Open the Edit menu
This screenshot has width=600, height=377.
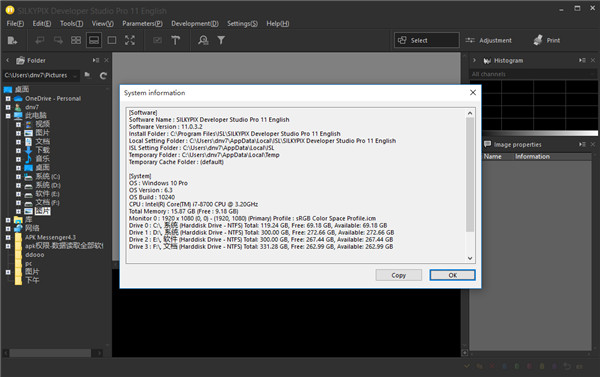click(x=42, y=23)
